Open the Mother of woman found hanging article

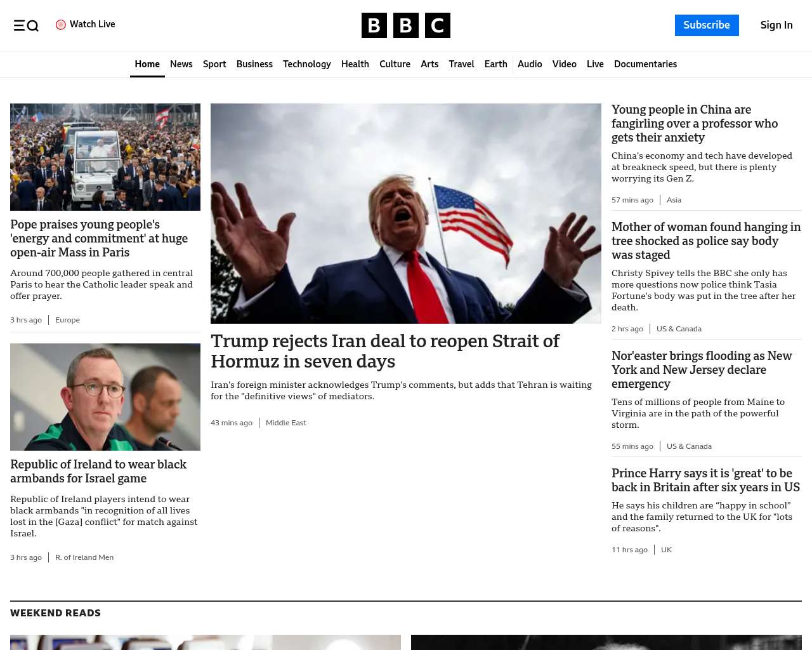706,241
